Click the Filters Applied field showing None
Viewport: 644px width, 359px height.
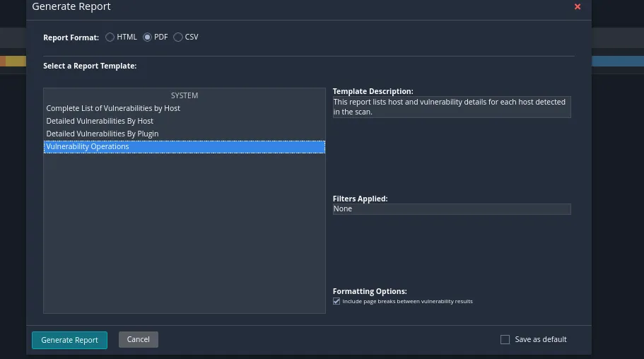click(x=451, y=208)
